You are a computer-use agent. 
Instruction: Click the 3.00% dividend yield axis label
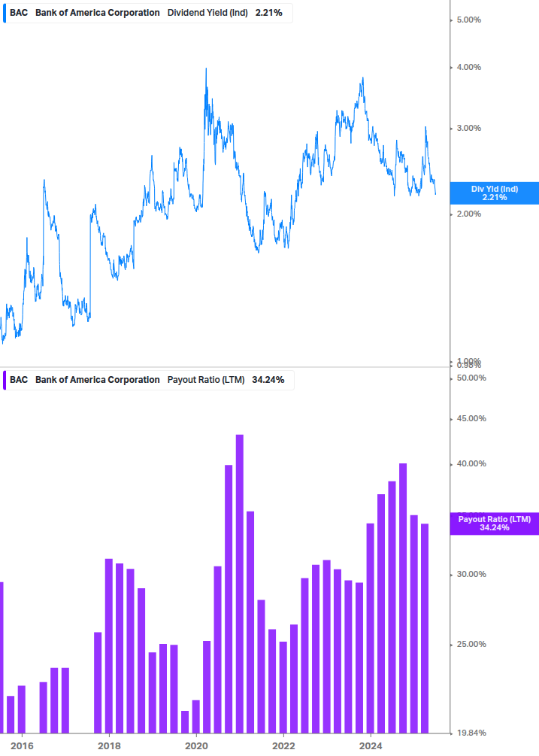click(468, 128)
